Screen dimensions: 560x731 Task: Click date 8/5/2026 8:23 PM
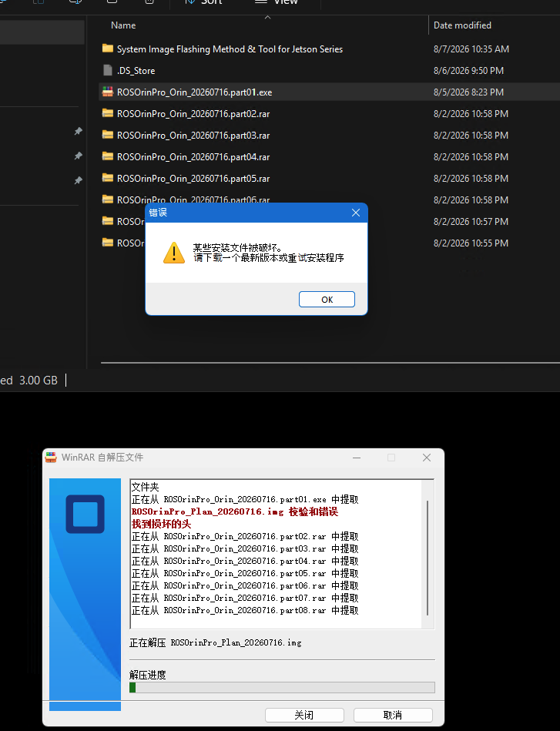click(x=468, y=92)
